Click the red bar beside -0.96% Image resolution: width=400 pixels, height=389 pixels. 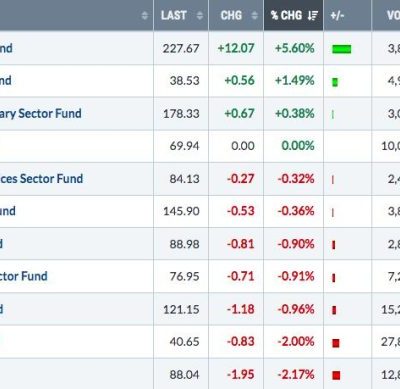tap(334, 310)
